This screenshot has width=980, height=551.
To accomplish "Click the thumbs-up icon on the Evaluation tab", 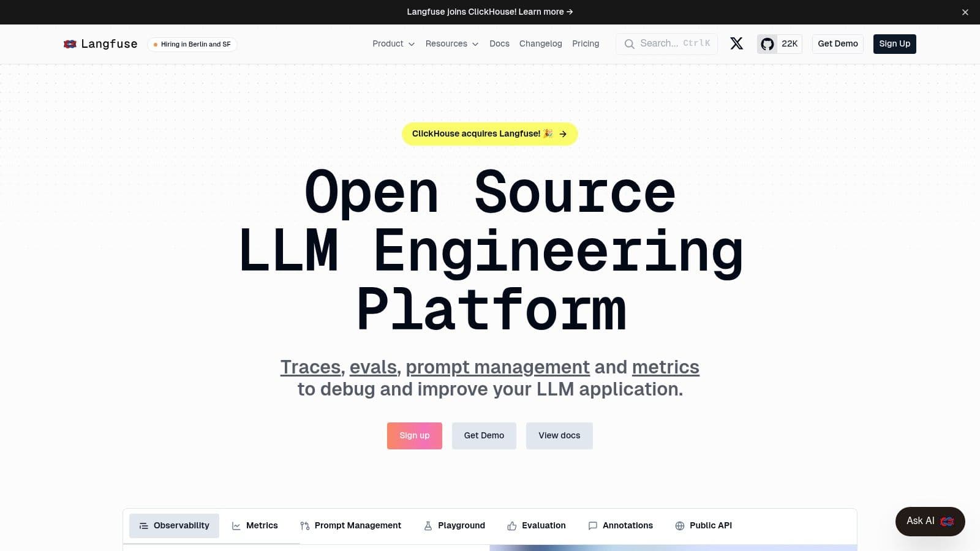I will [x=512, y=525].
